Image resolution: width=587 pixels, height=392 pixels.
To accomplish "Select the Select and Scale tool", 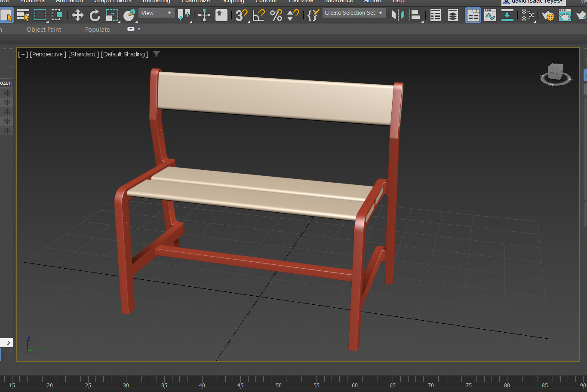I will click(113, 15).
